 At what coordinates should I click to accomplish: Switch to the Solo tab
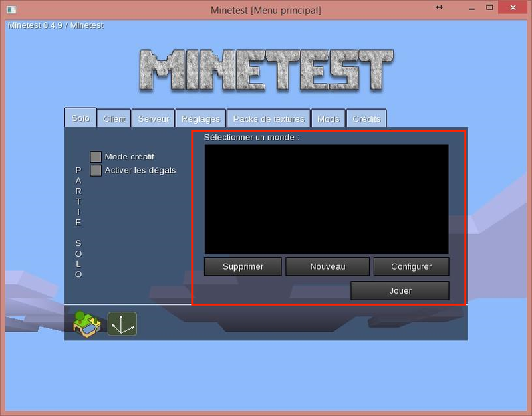[x=80, y=118]
